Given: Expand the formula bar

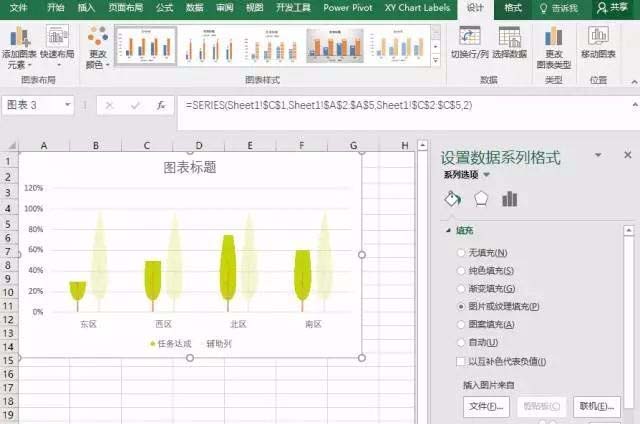Looking at the screenshot, I should tap(635, 105).
